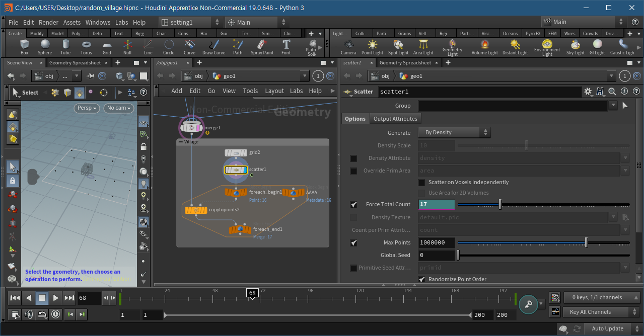Image resolution: width=644 pixels, height=336 pixels.
Task: Toggle the Max Points checkbox
Action: (x=354, y=242)
